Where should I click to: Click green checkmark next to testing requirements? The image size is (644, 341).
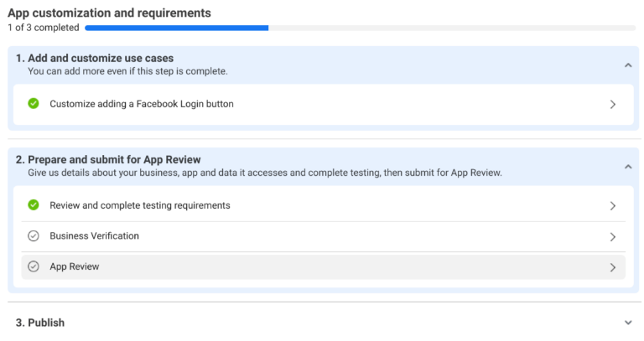[x=34, y=205]
